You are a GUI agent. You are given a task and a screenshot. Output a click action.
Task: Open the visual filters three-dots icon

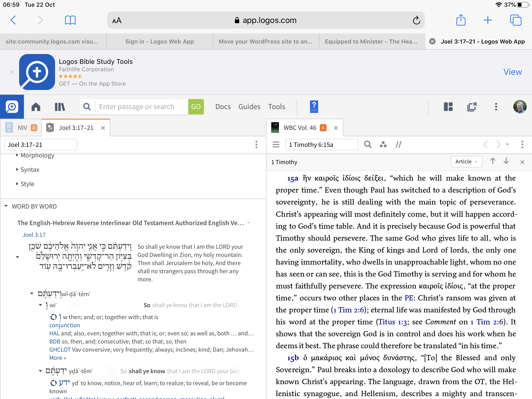[383, 144]
